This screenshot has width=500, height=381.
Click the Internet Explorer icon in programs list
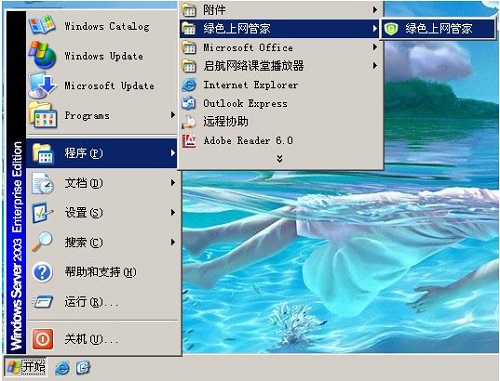pyautogui.click(x=189, y=85)
